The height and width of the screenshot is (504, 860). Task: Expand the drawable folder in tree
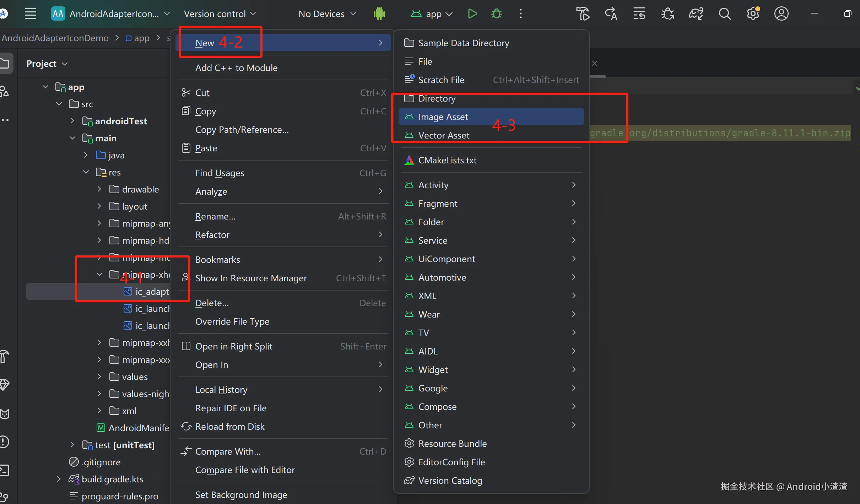tap(99, 189)
